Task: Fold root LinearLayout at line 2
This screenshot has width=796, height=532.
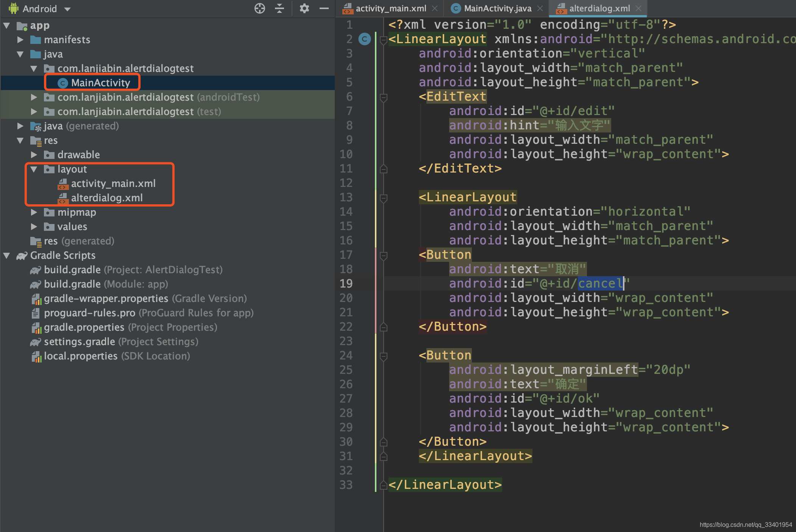Action: (x=383, y=40)
